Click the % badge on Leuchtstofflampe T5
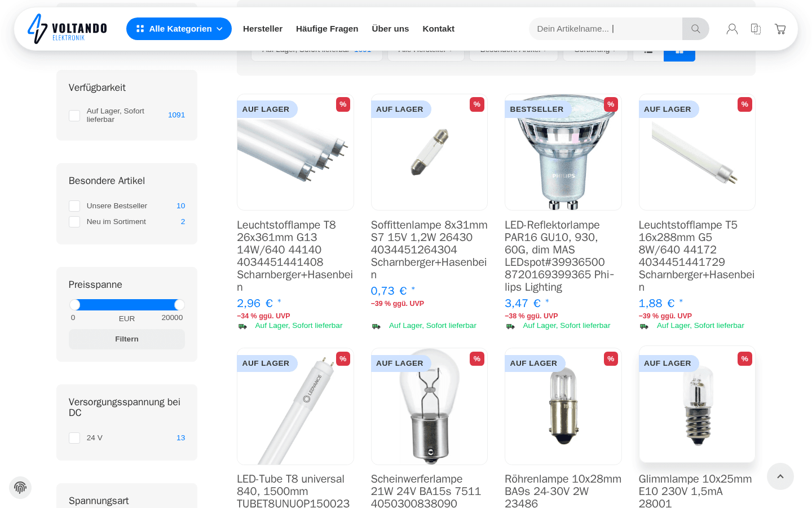812x508 pixels. pos(745,104)
